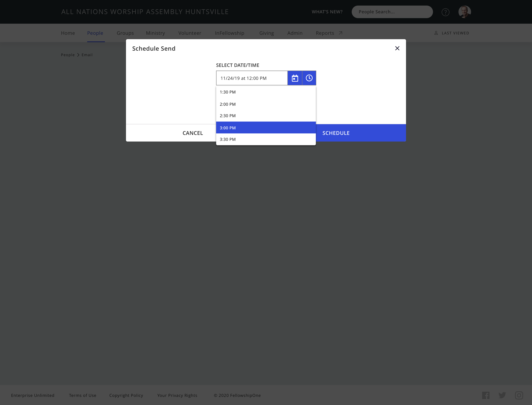Open the calendar date picker icon

pyautogui.click(x=295, y=78)
